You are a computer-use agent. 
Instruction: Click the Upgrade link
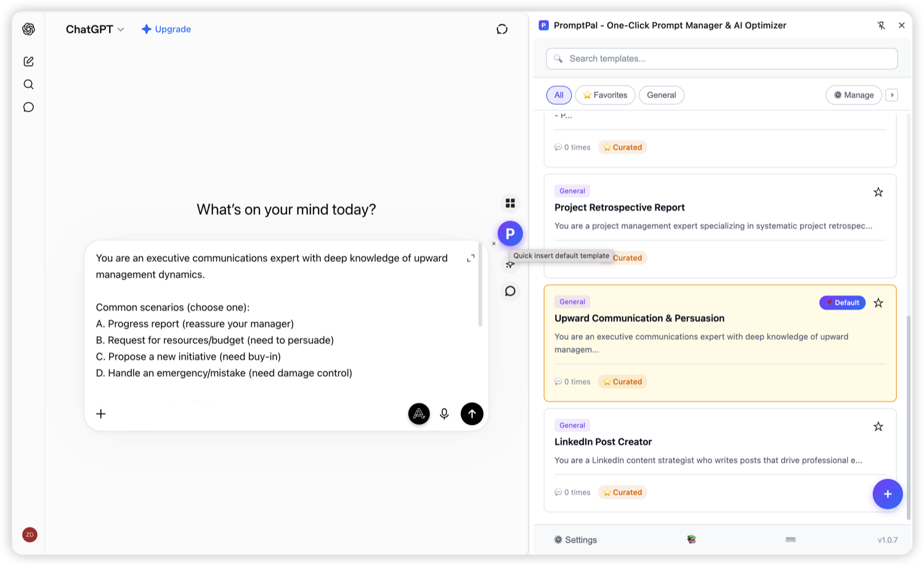(x=166, y=29)
